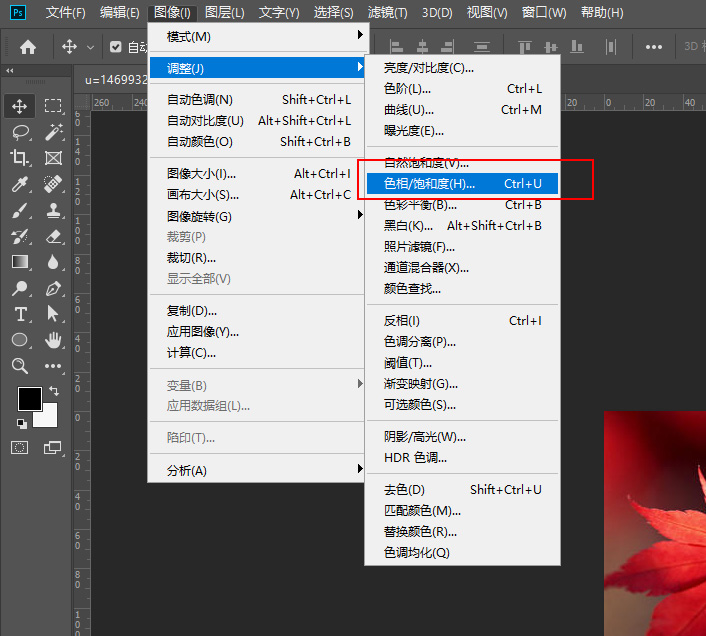This screenshot has height=636, width=706.
Task: Select the Hand tool
Action: (53, 339)
